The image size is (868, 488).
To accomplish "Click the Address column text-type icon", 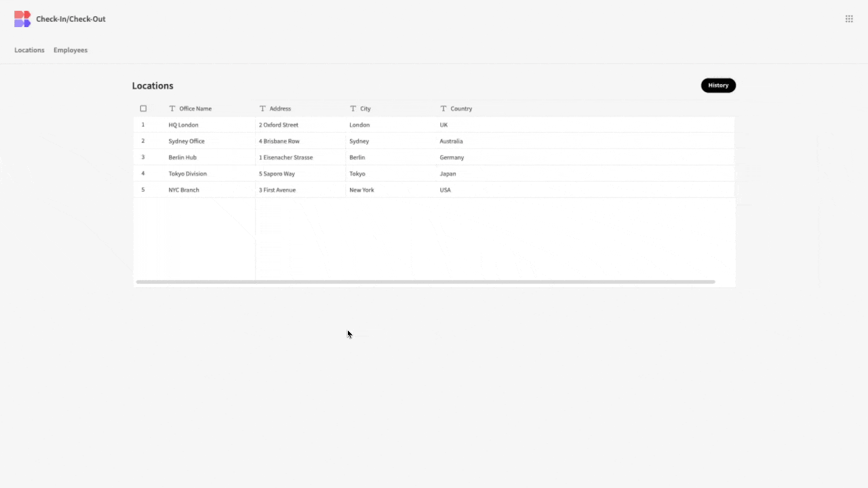I will pyautogui.click(x=262, y=108).
